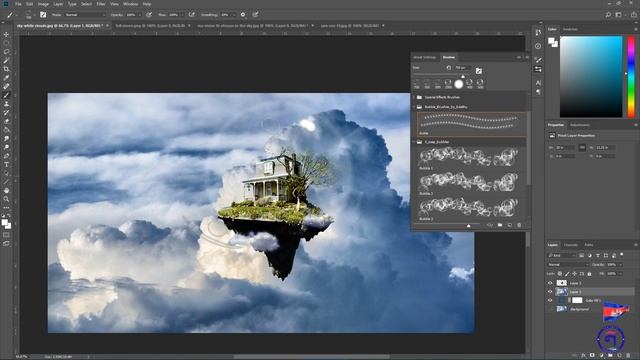The width and height of the screenshot is (640, 360).
Task: Expand Special Effects Brushes folder
Action: 413,97
